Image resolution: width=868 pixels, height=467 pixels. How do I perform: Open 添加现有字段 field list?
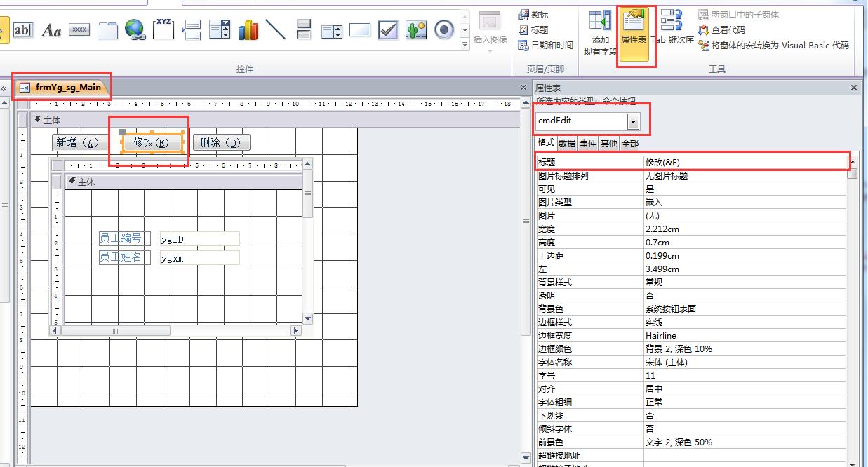point(601,33)
